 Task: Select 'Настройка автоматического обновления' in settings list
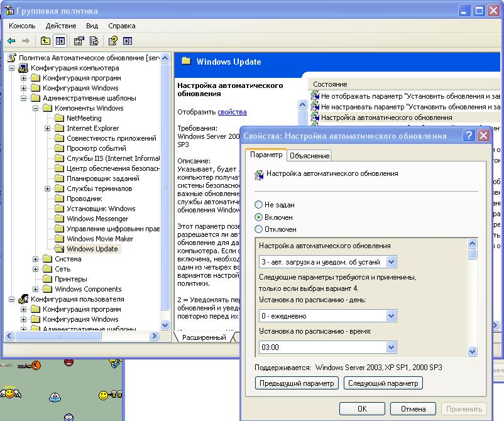click(x=386, y=118)
